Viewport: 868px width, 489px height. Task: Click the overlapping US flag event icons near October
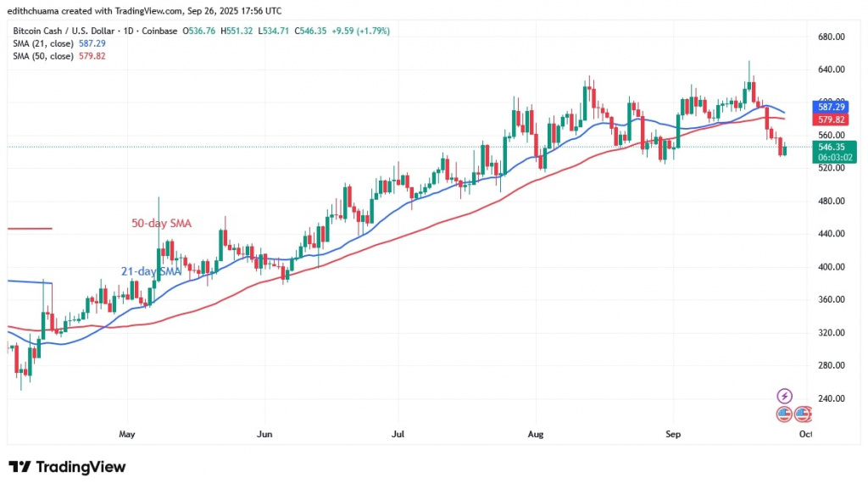coord(802,414)
